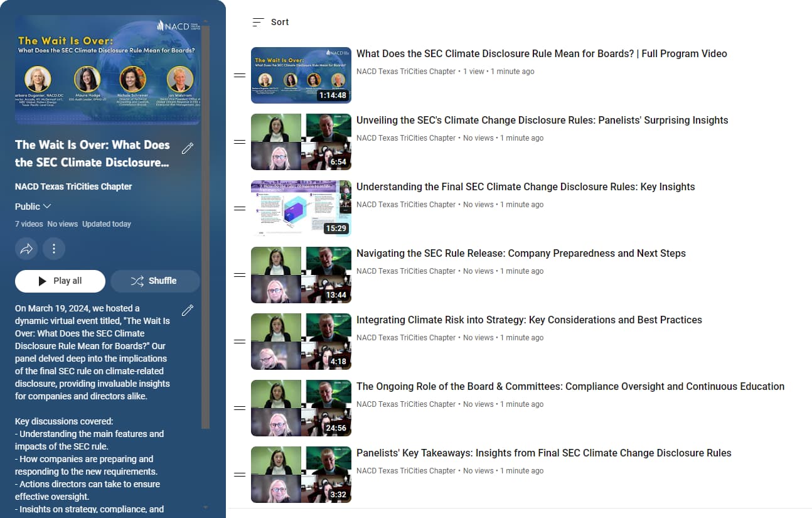
Task: Click the 15:29 duration video thumbnail
Action: (x=301, y=208)
